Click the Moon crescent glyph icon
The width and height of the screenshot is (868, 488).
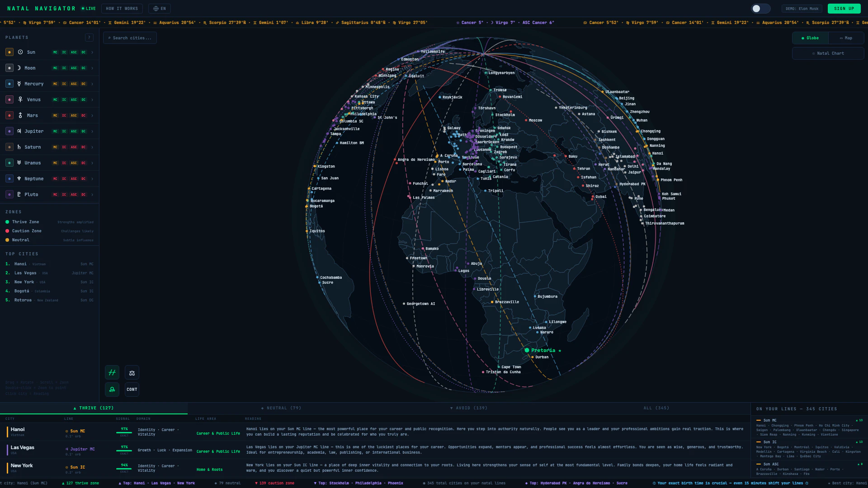19,68
